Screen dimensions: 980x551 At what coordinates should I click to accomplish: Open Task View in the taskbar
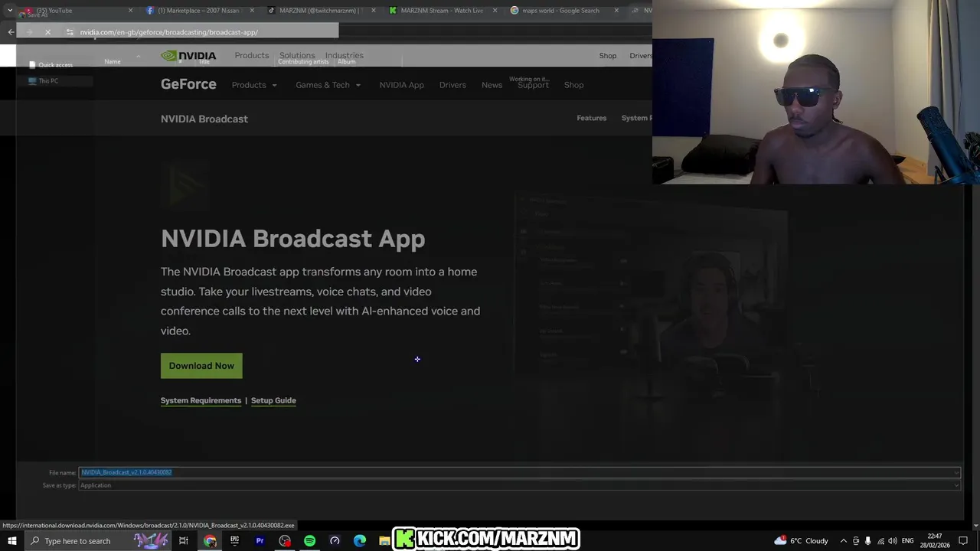184,541
